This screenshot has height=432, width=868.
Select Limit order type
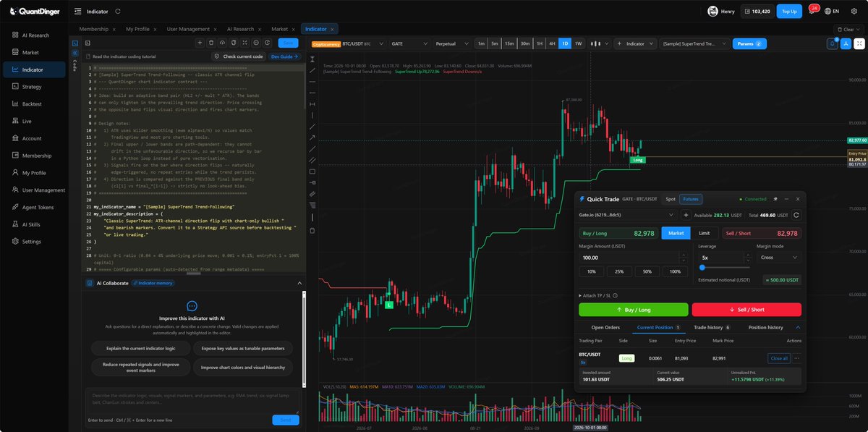[x=704, y=233]
